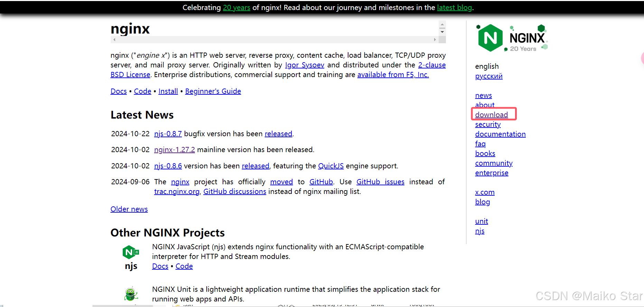Viewport: 644px width, 307px height.
Task: Open the njs-0.8.7 link
Action: pos(168,134)
